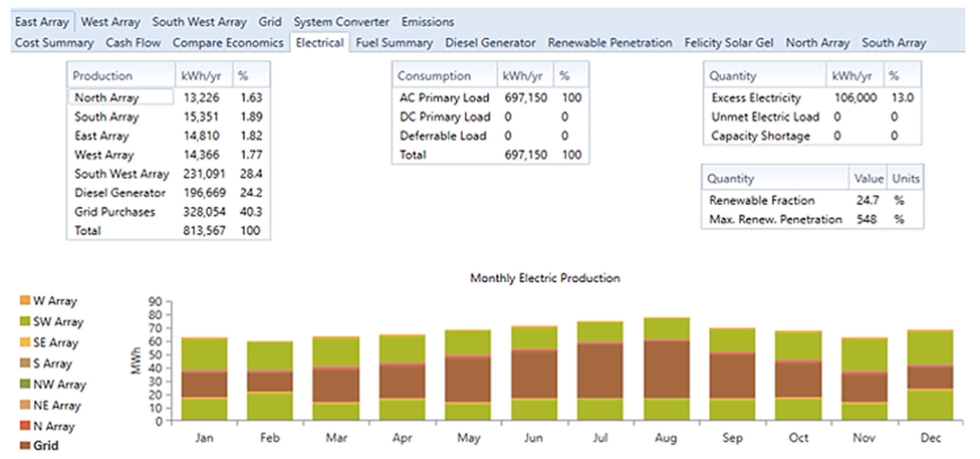Open Compare Economics tab
Screen dimensions: 980x459
tap(228, 43)
